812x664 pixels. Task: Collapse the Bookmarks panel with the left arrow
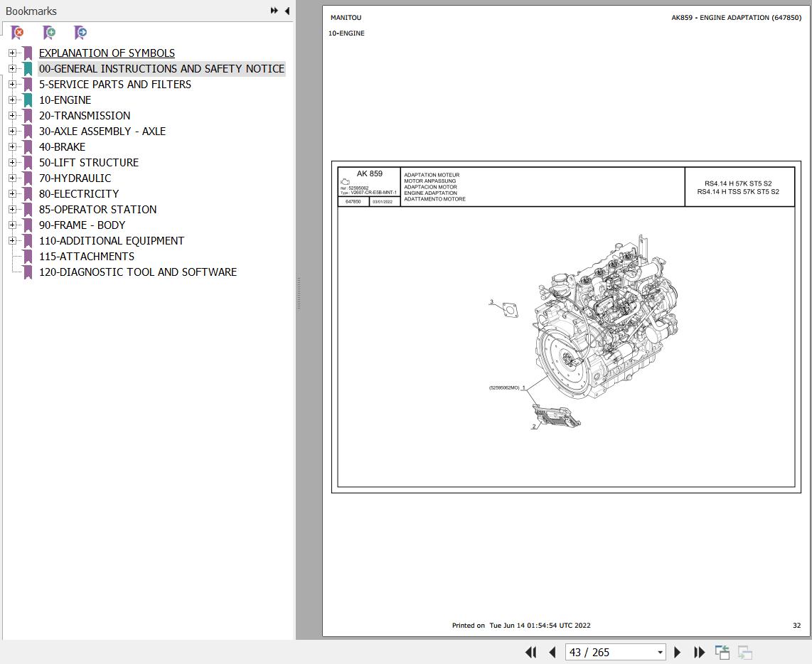click(x=287, y=11)
